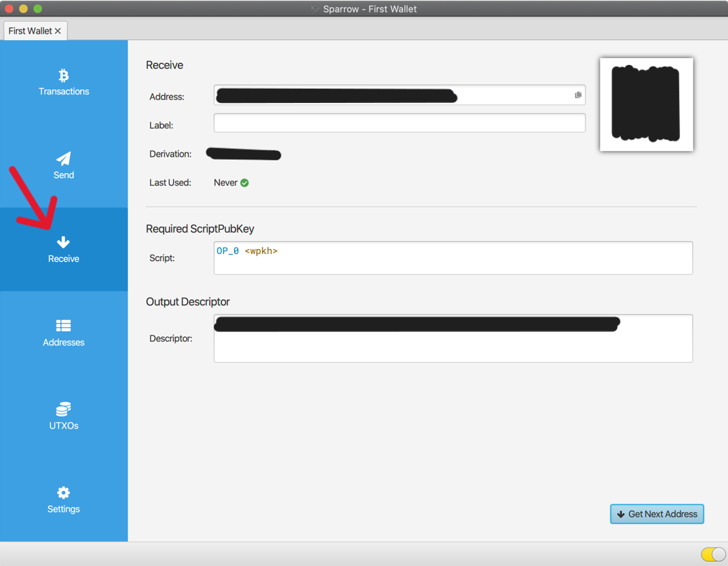
Task: Open the Addresses list
Action: pos(64,333)
